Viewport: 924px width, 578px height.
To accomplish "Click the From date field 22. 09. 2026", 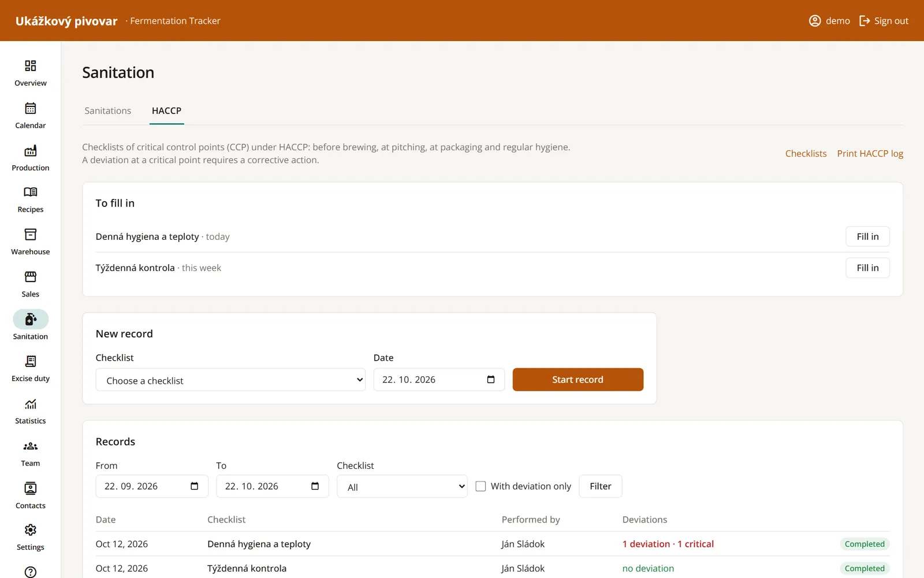I will pos(152,486).
